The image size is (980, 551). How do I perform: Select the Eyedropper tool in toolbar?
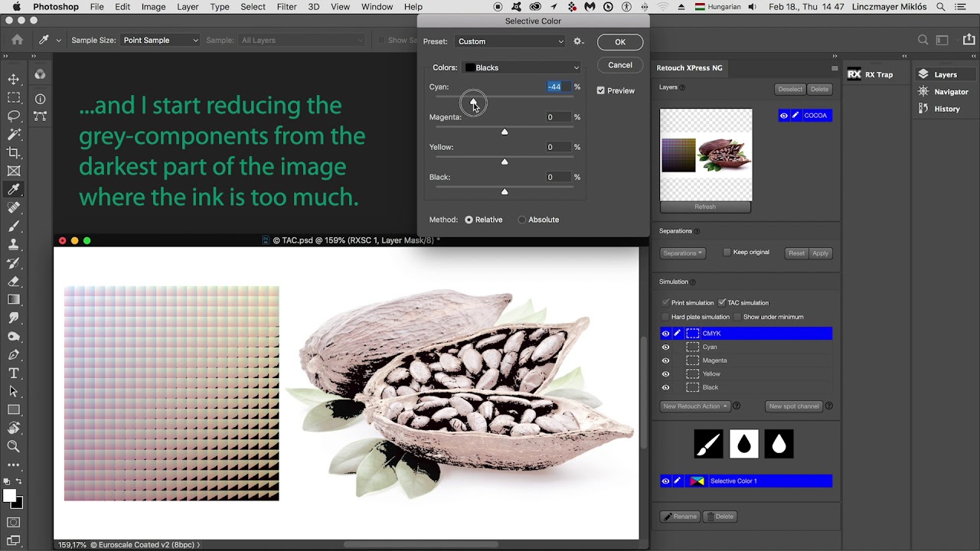point(14,189)
